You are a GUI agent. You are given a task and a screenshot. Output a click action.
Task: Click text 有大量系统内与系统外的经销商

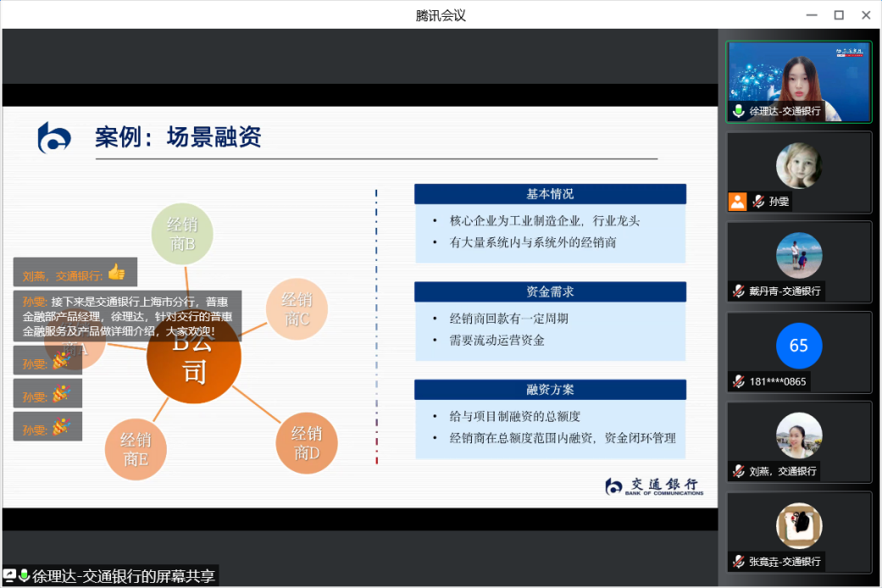point(533,242)
